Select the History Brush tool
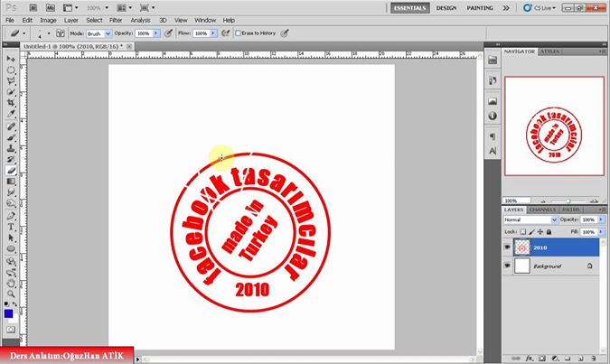This screenshot has width=610, height=364. click(11, 160)
